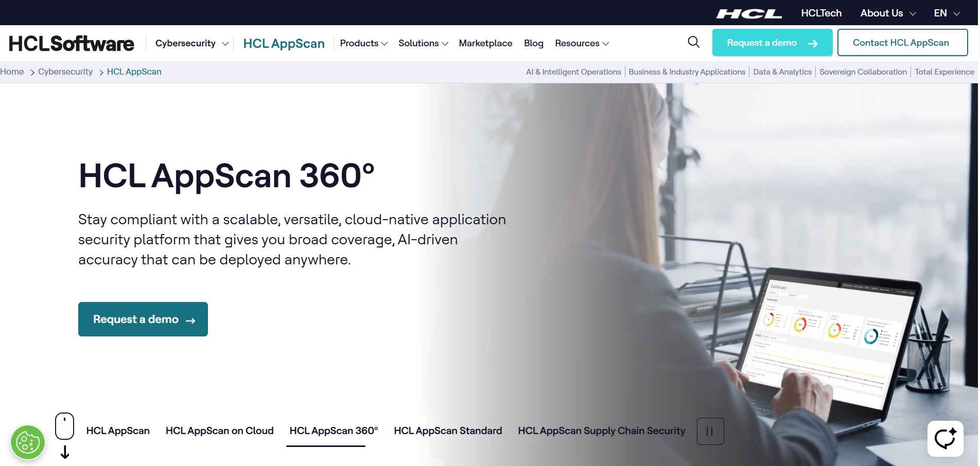
Task: Open the cookie preferences icon
Action: [28, 442]
